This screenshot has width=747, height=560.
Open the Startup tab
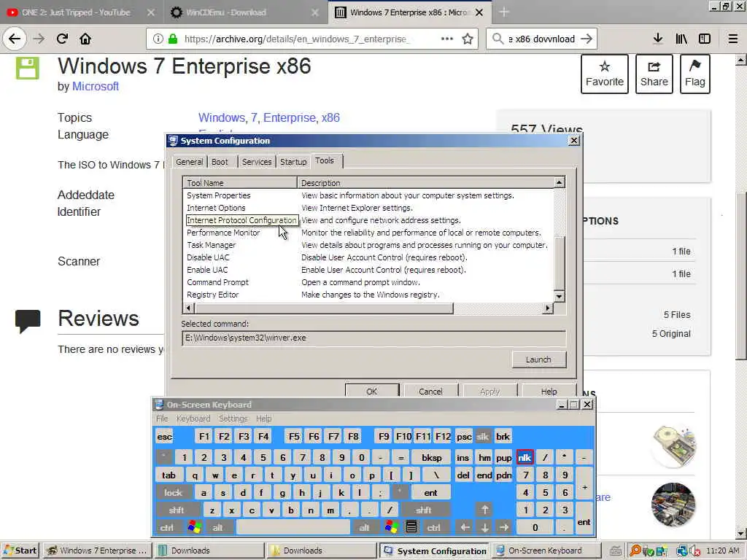293,162
